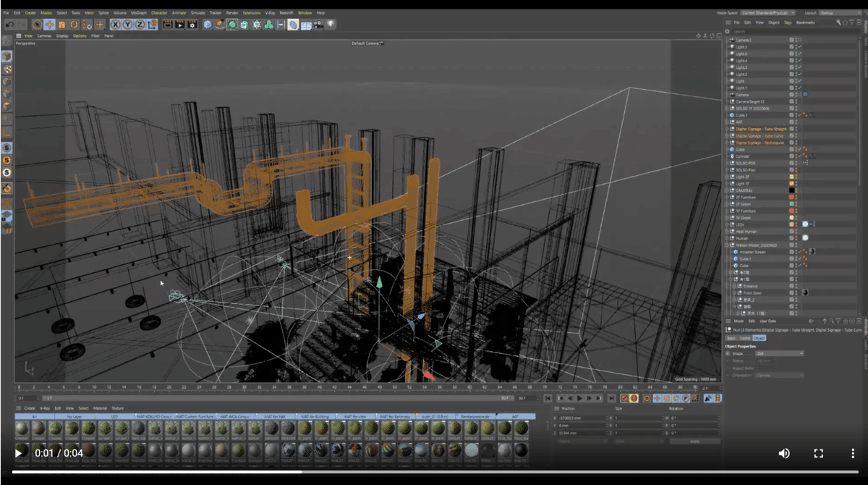Open viewport Display menu
This screenshot has height=485, width=868.
coord(63,35)
